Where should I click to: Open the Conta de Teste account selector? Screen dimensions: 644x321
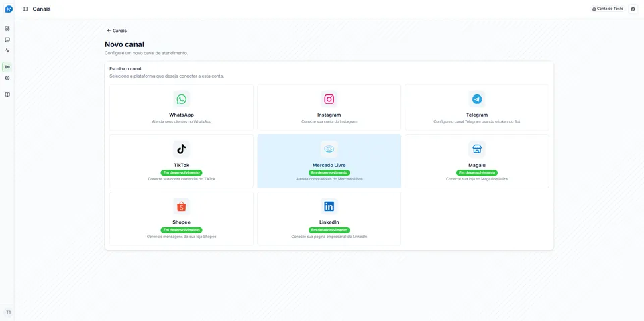pos(608,9)
